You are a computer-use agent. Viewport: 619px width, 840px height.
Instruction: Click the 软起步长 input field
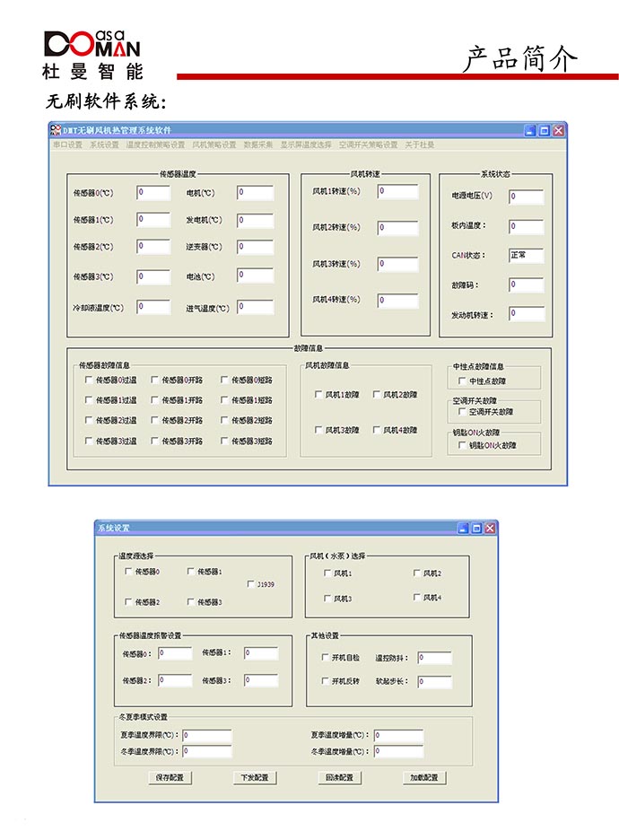pyautogui.click(x=435, y=682)
